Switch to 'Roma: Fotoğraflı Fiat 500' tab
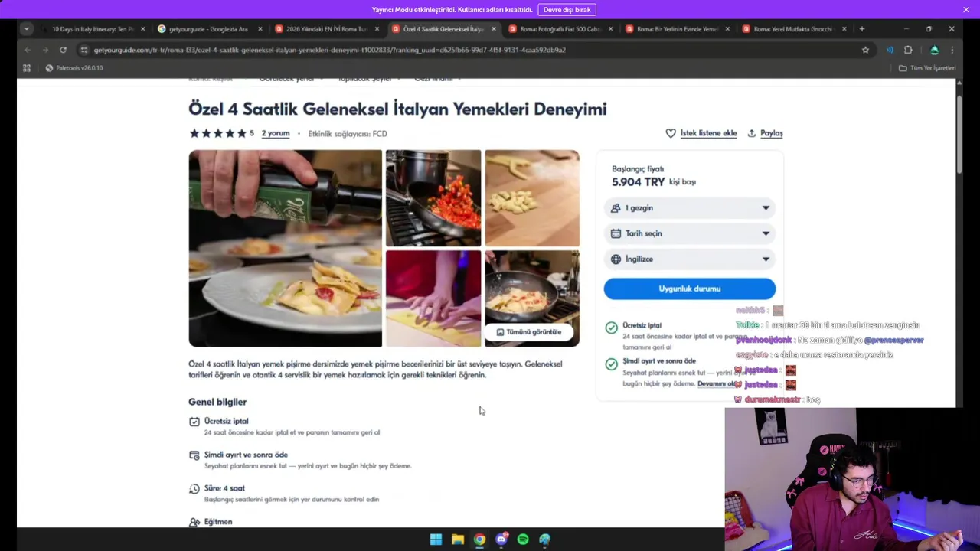The image size is (980, 551). (560, 29)
